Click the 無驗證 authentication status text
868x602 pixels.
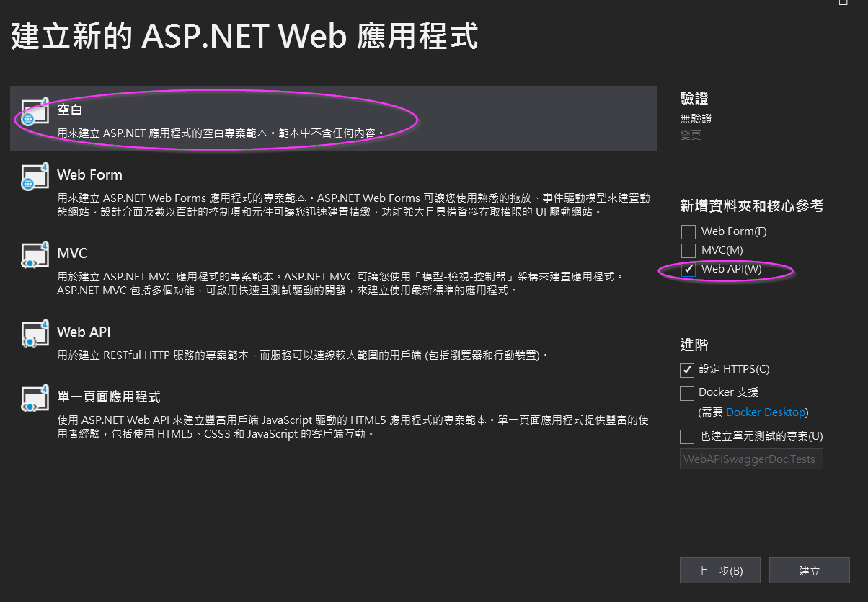click(696, 118)
